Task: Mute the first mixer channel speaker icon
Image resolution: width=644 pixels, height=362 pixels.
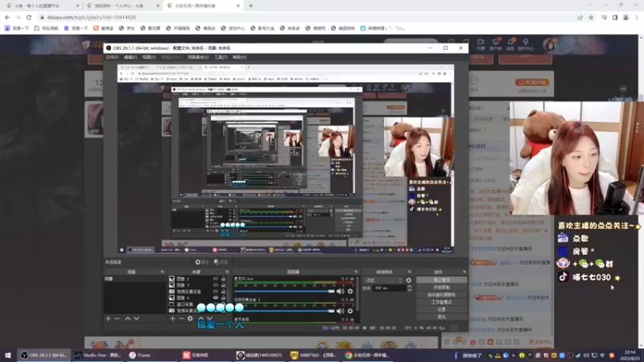Action: (x=341, y=291)
